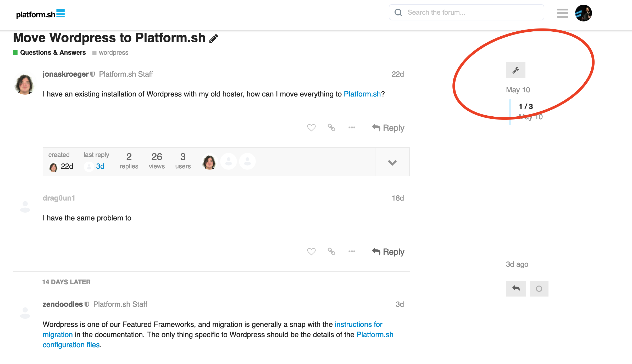Screen dimensions: 632x364
Task: Click the small creator avatar under created
Action: pos(53,167)
